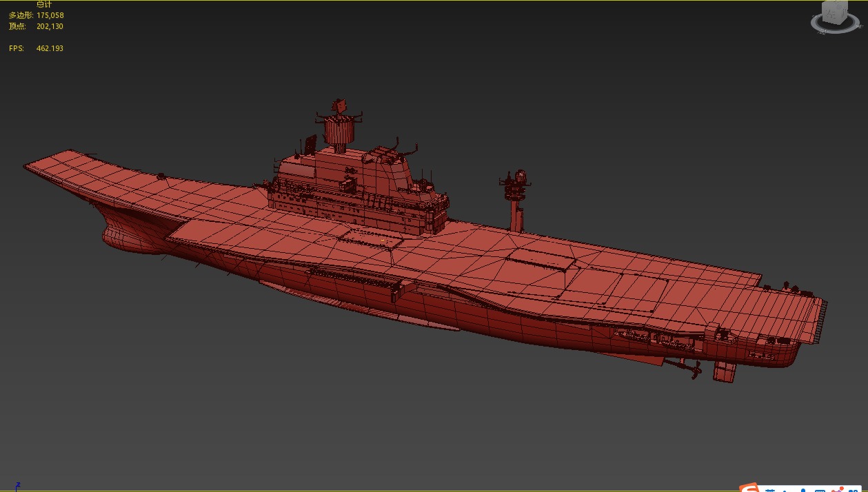Select the vertex count 202,130
Screen dimensions: 868x492
click(x=50, y=26)
